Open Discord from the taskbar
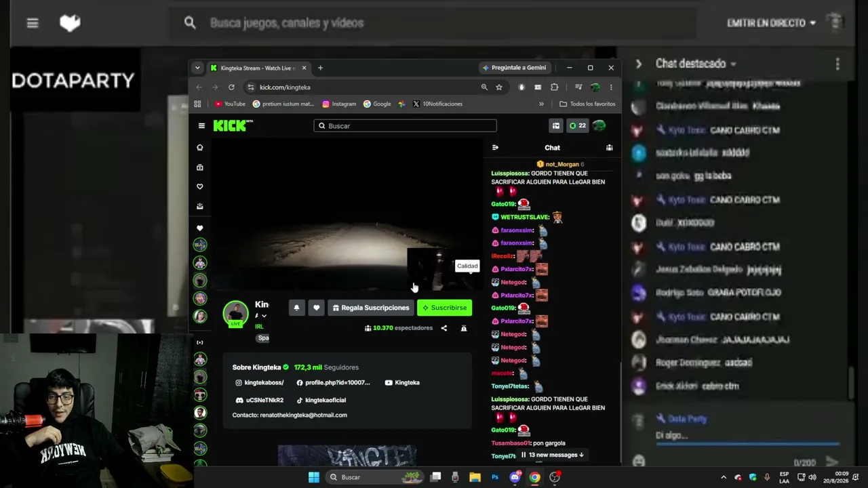 515,477
